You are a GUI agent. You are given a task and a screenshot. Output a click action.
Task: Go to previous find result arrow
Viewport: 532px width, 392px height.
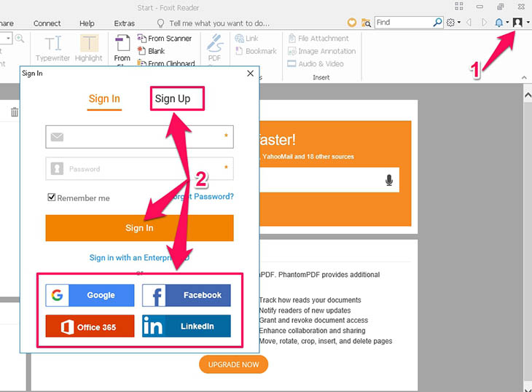point(469,23)
